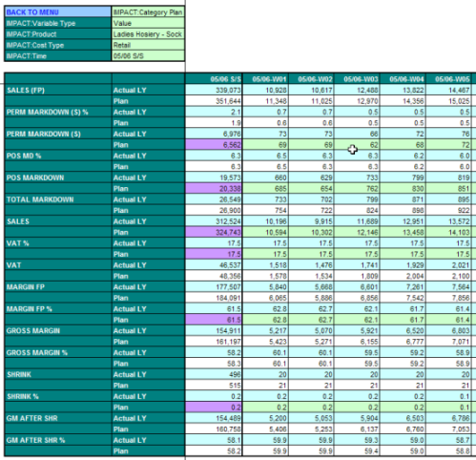Select W05 Sales (FP) Plan cell 15,025
The height and width of the screenshot is (460, 476).
tap(448, 101)
